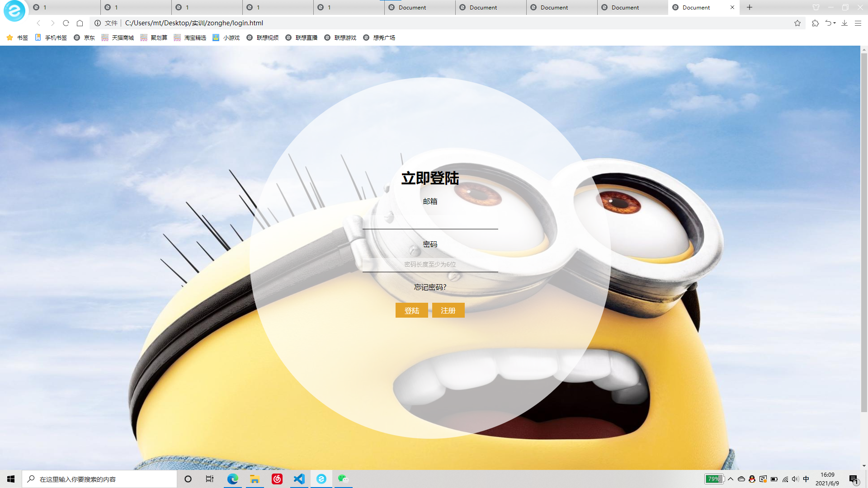Toggle the Chinese input method indicator

806,479
